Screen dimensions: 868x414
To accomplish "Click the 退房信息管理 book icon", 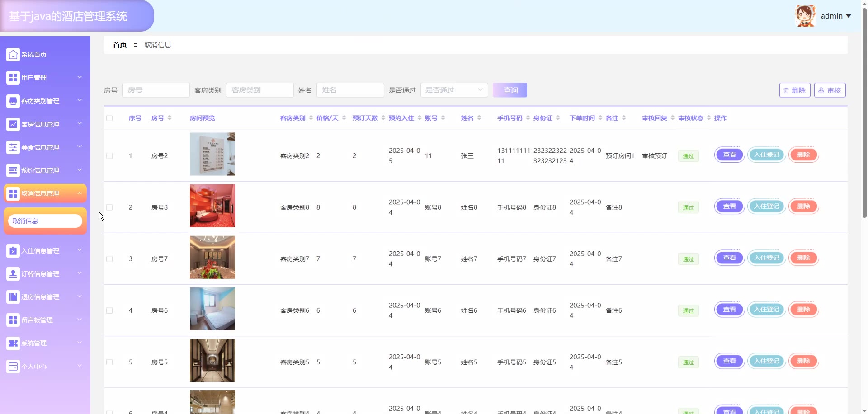I will (13, 297).
